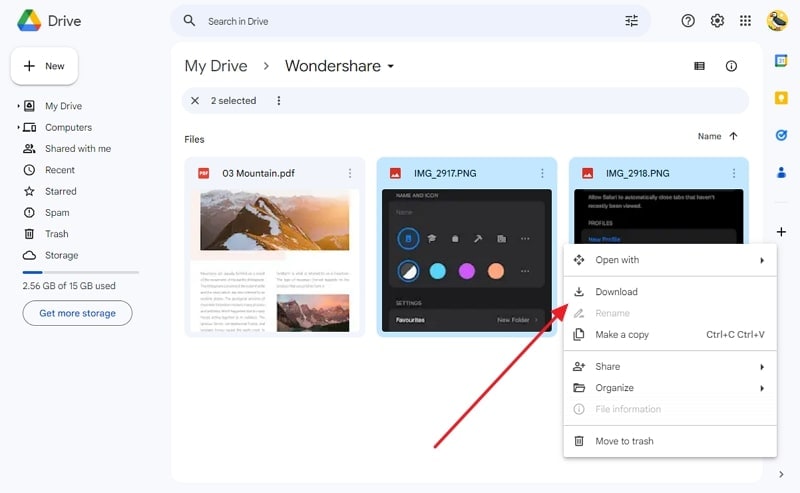This screenshot has width=800, height=493.
Task: Expand the Organize submenu
Action: pos(670,388)
